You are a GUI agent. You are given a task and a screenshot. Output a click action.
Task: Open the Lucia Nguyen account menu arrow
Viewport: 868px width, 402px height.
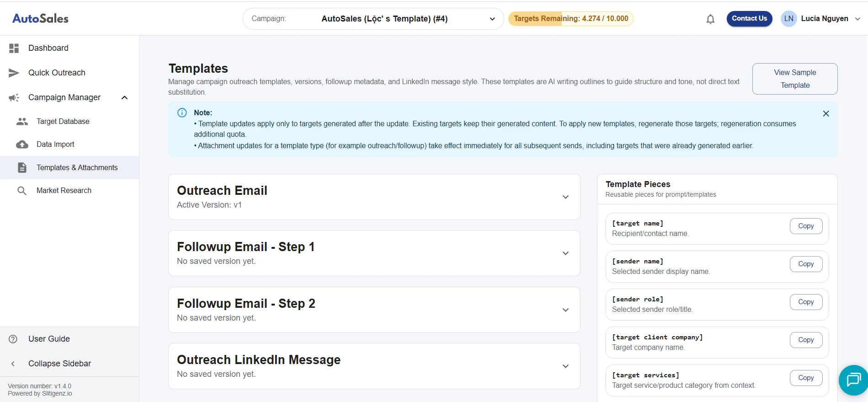click(x=857, y=19)
